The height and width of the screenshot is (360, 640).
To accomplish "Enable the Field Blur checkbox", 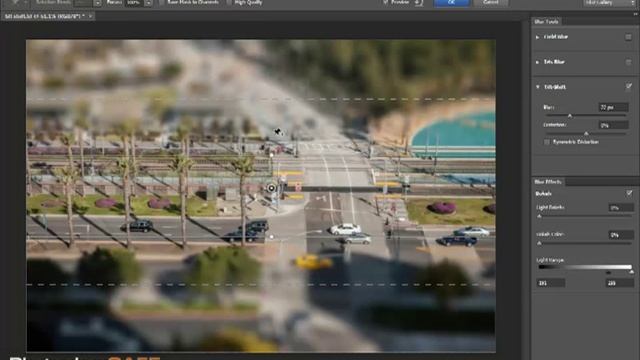I will (628, 37).
